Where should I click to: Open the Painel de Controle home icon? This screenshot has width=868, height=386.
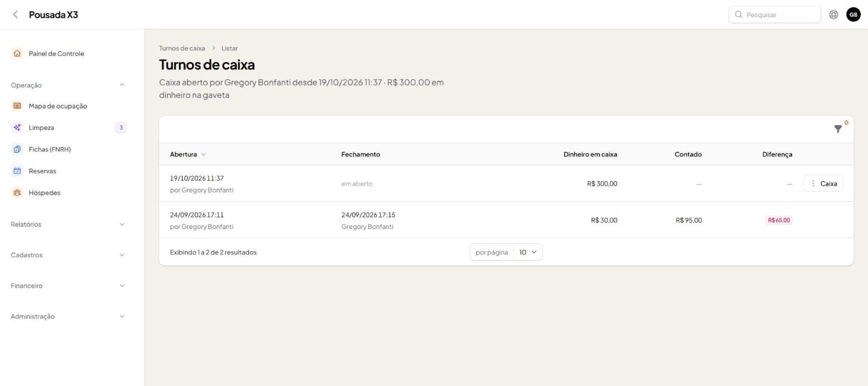[x=17, y=54]
